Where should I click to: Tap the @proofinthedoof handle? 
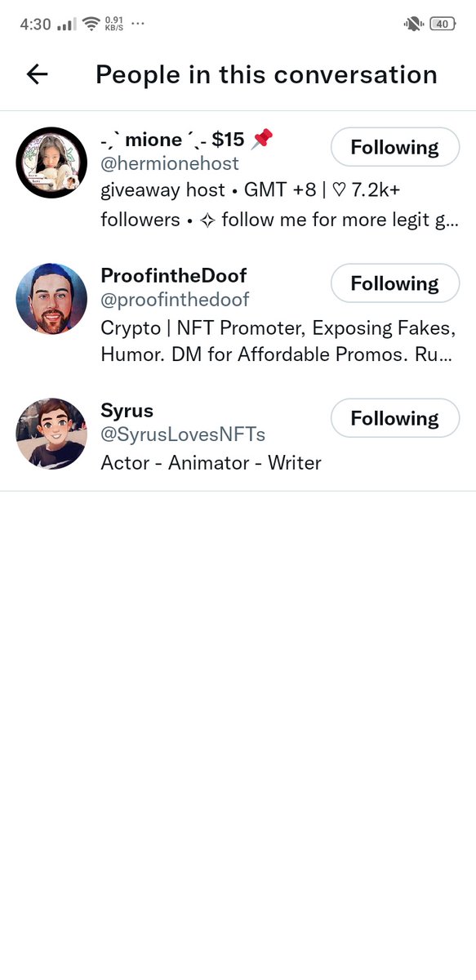tap(175, 300)
